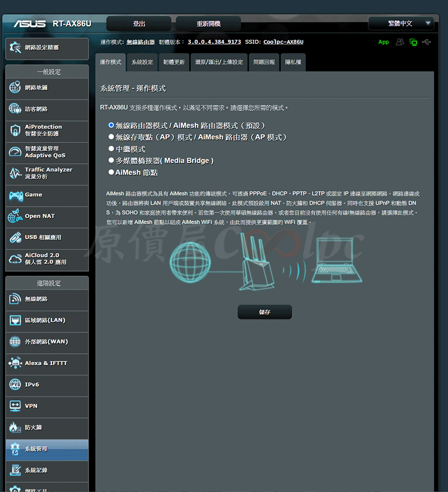Click the Traffic Analyzer icon
Screen dimensions: 448x492
click(15, 173)
